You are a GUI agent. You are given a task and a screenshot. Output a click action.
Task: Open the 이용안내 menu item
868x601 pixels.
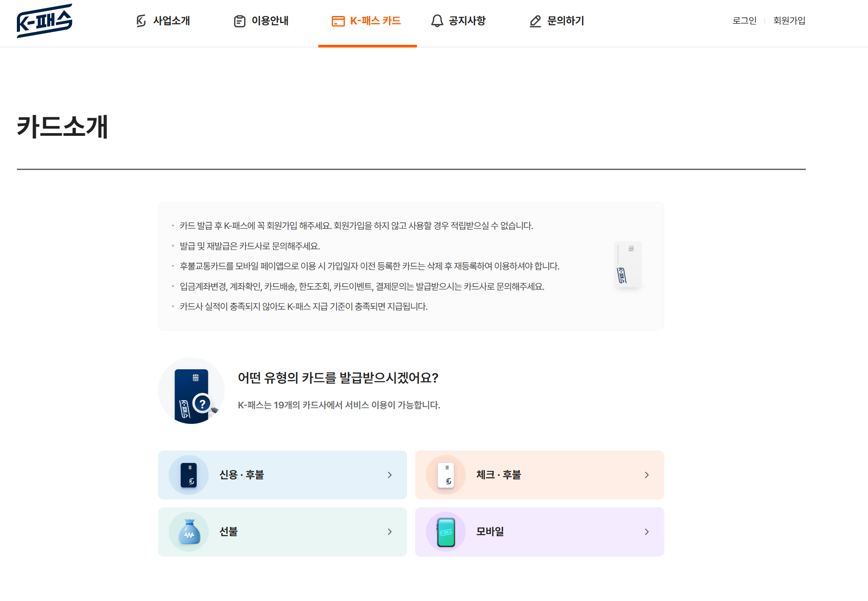click(x=270, y=21)
